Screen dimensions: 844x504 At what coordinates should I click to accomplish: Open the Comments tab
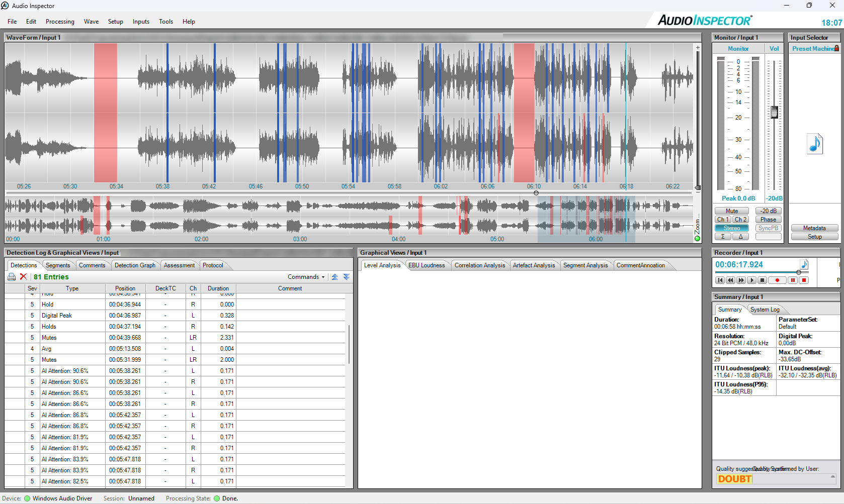pos(92,265)
